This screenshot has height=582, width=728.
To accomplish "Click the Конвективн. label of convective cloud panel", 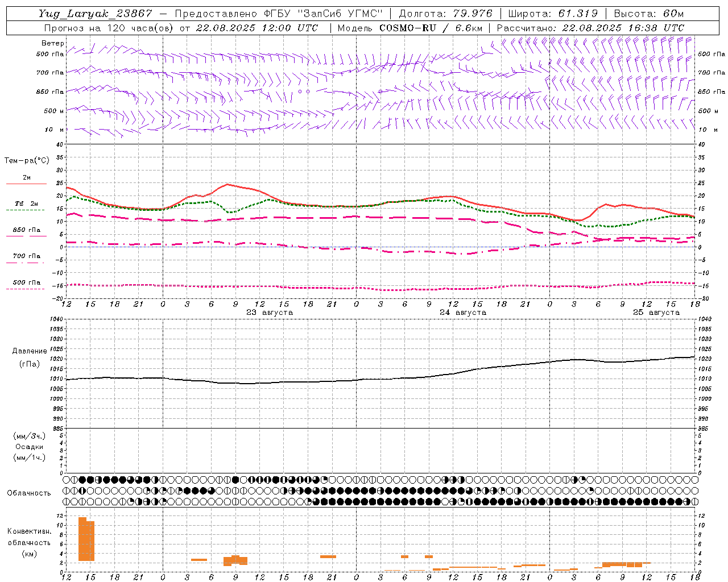I will (x=30, y=531).
